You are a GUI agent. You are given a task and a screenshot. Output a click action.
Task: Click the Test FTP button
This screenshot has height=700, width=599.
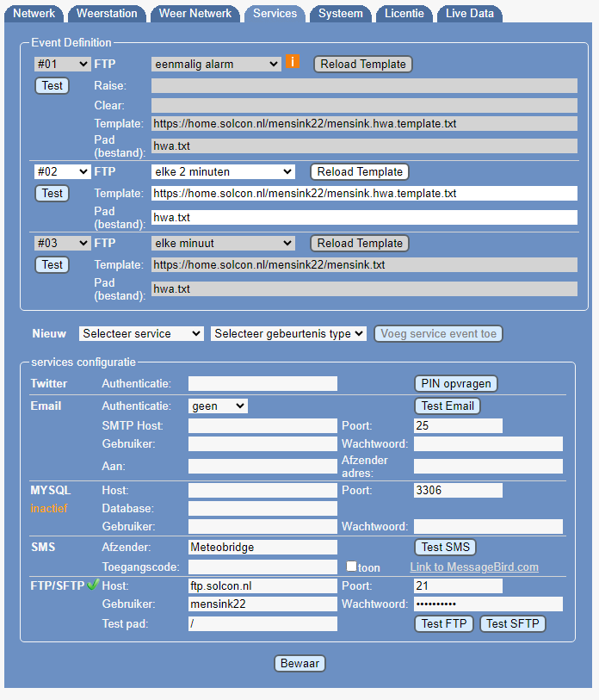(x=444, y=624)
